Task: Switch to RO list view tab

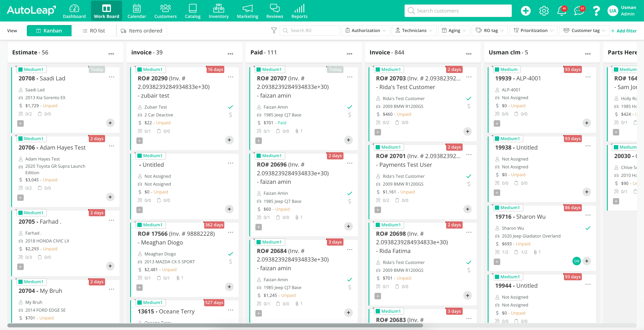Action: tap(94, 31)
